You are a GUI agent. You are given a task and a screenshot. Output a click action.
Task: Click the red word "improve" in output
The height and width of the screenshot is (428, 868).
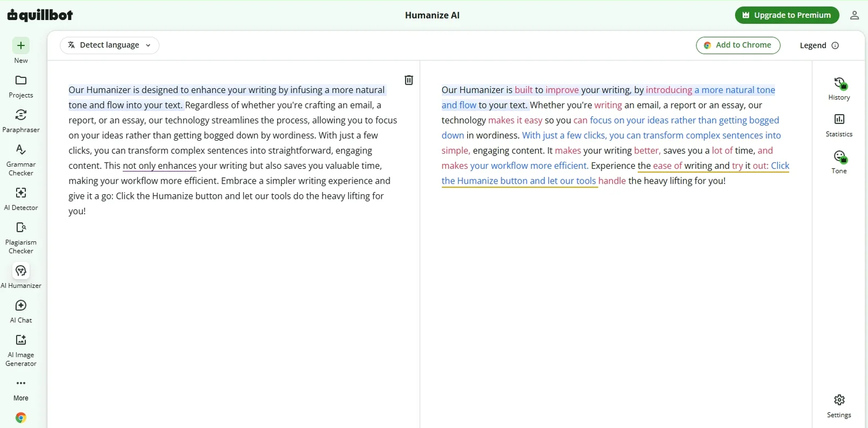pyautogui.click(x=562, y=90)
